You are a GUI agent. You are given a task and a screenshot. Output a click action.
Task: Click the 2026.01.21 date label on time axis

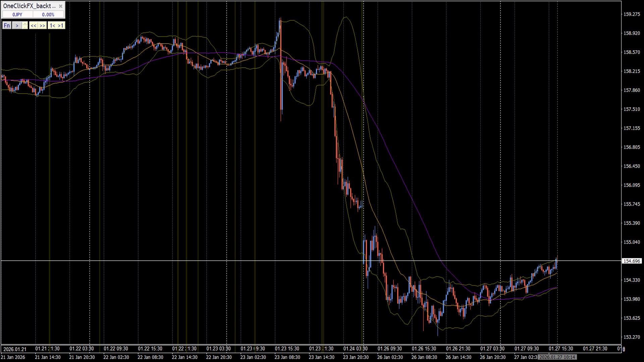tap(15, 349)
